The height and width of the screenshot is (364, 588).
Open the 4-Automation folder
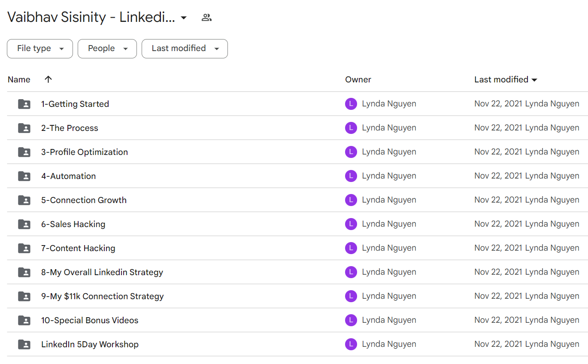[x=69, y=176]
